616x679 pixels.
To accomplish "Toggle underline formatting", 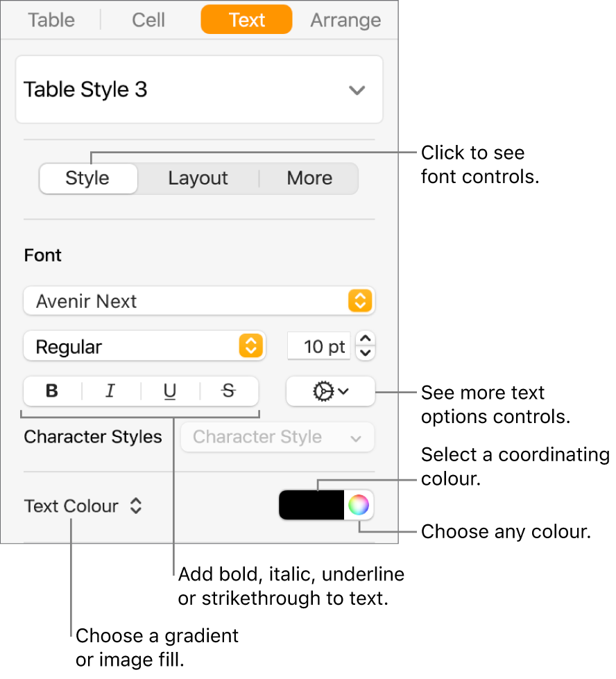I will pyautogui.click(x=170, y=391).
